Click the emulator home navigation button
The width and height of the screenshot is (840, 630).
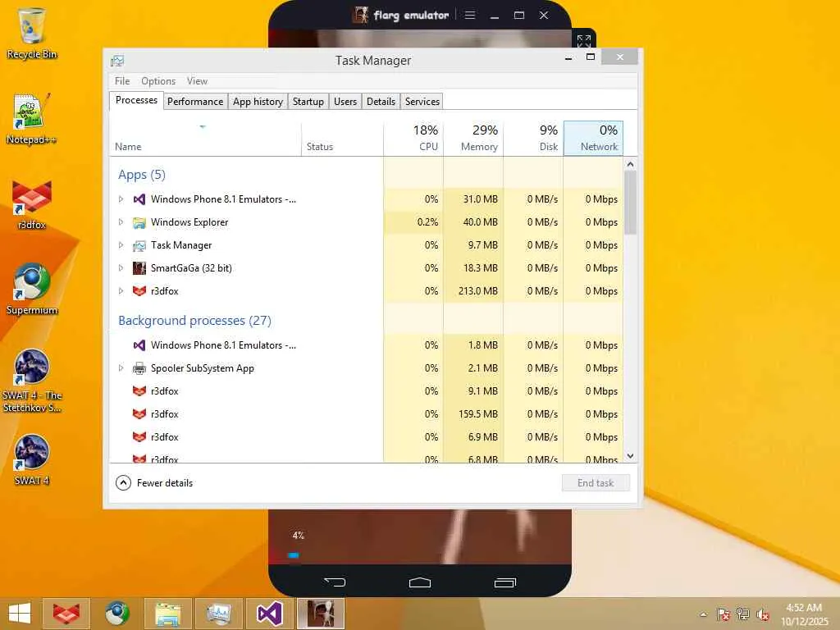click(419, 582)
